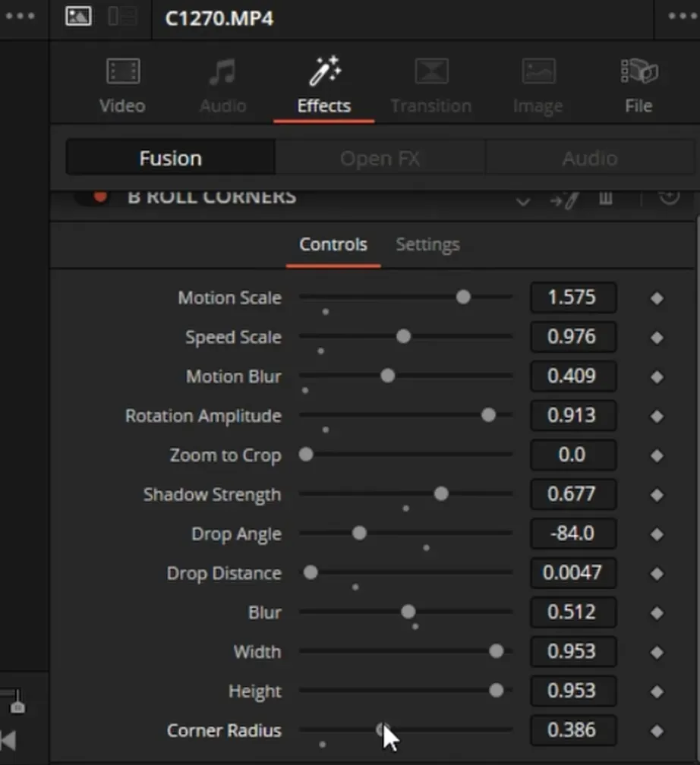
Task: Toggle keyframe diamond for Shadow Strength
Action: (657, 495)
